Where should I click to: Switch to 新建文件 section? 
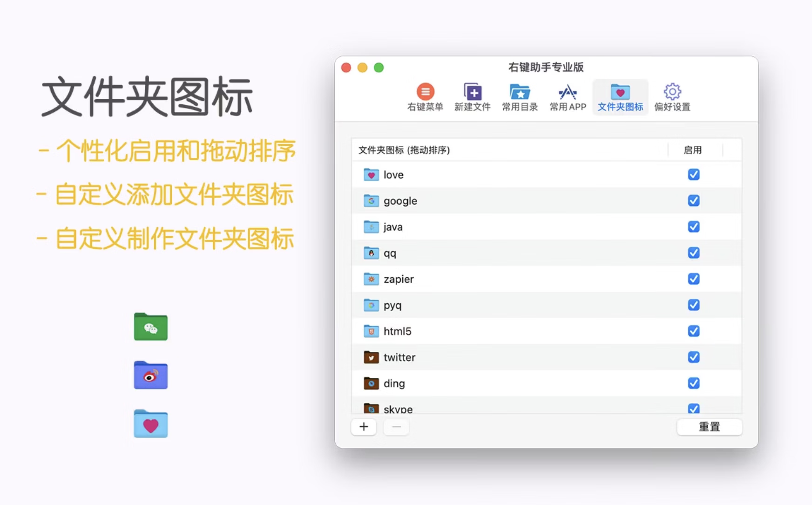pyautogui.click(x=472, y=97)
